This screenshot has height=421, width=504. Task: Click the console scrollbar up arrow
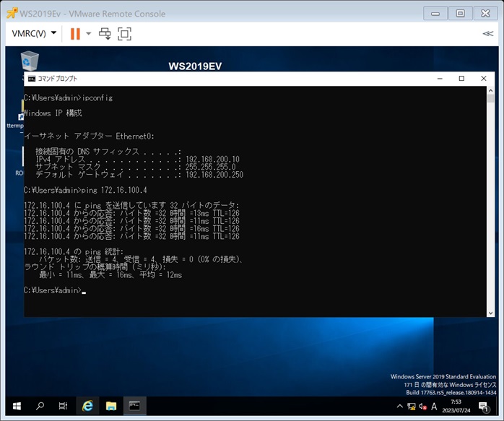pos(490,91)
